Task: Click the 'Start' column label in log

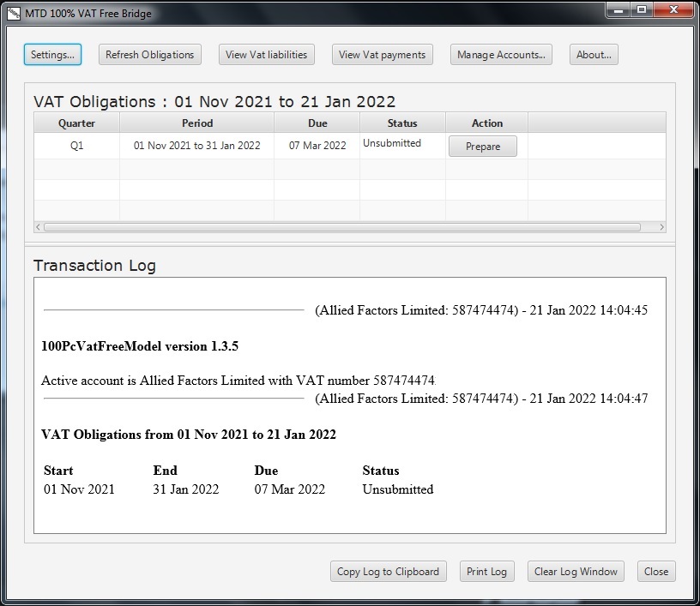Action: pyautogui.click(x=58, y=471)
